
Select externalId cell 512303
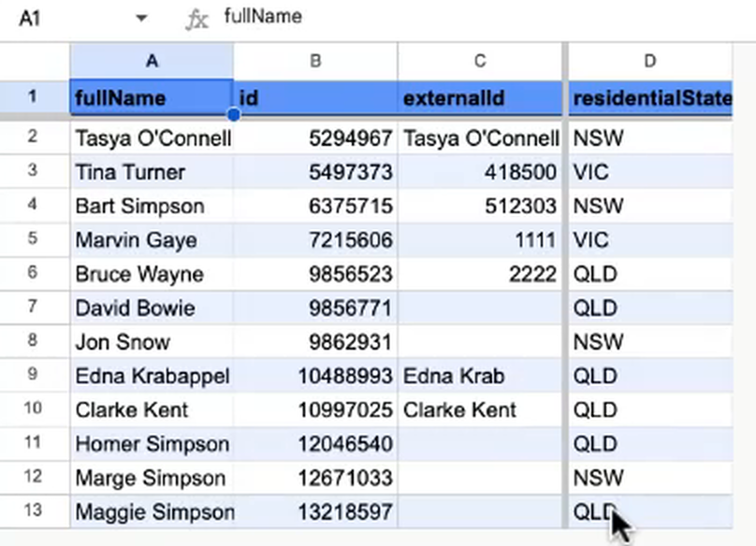pos(480,207)
